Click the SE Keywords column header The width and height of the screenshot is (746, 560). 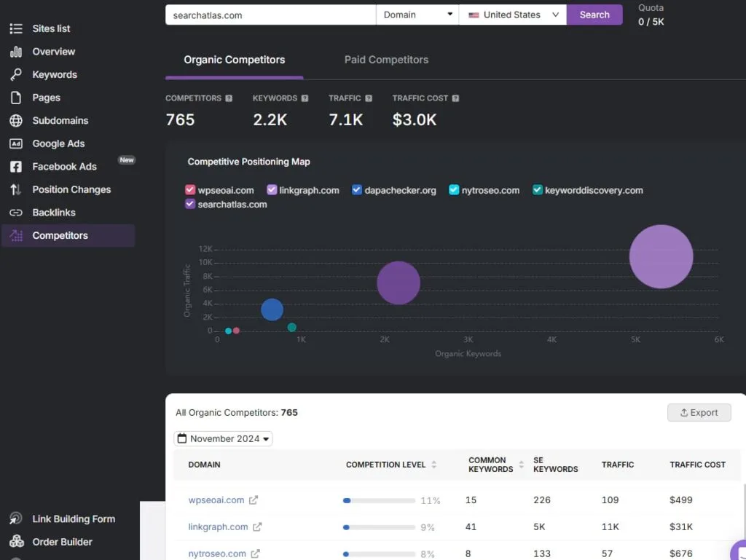pos(555,465)
